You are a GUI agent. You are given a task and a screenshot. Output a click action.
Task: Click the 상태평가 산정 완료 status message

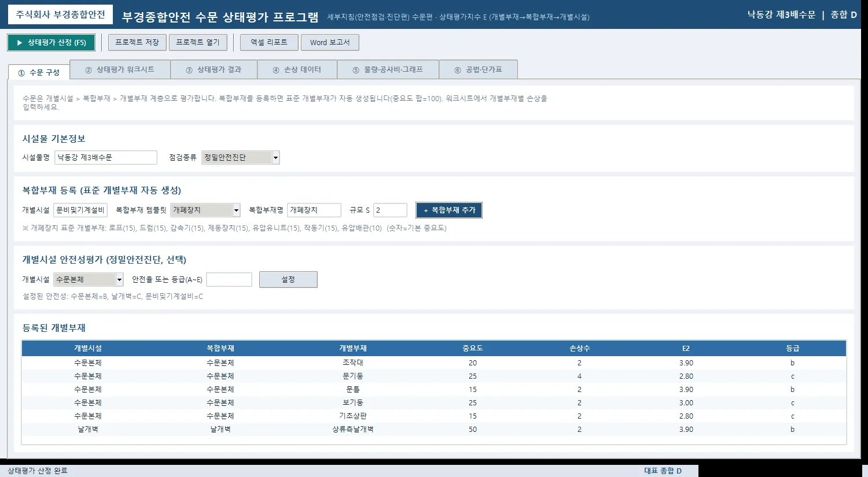point(38,471)
